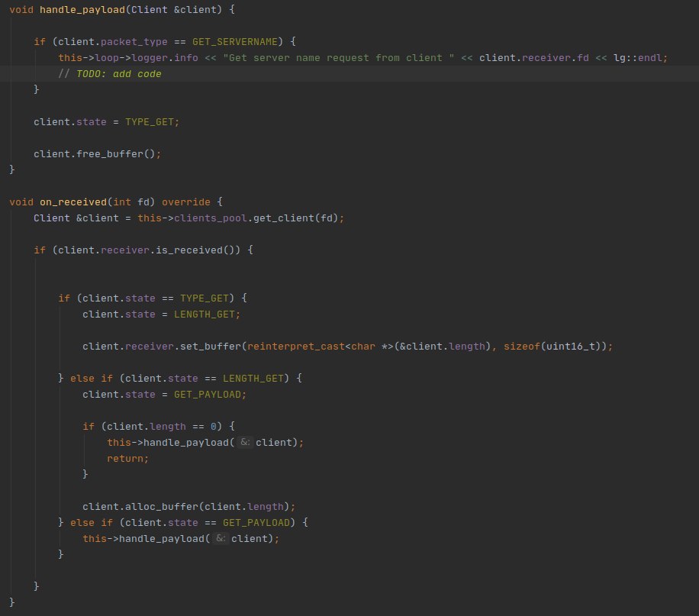Click logger.info in the log line
The width and height of the screenshot is (699, 616).
(165, 58)
